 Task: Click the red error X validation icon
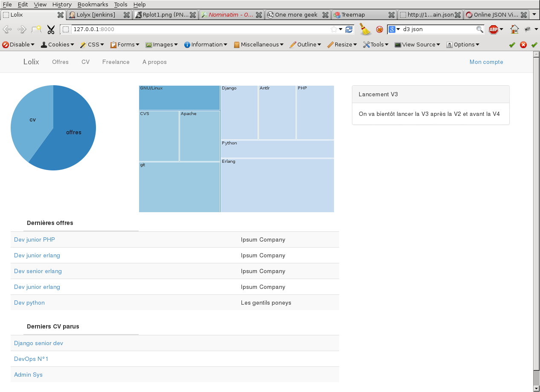(x=523, y=45)
